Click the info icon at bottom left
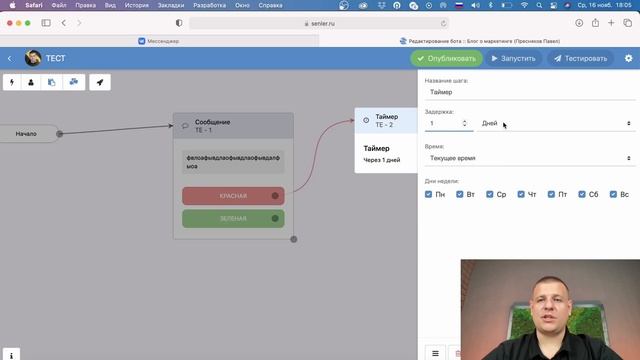The width and height of the screenshot is (640, 360). pyautogui.click(x=11, y=355)
